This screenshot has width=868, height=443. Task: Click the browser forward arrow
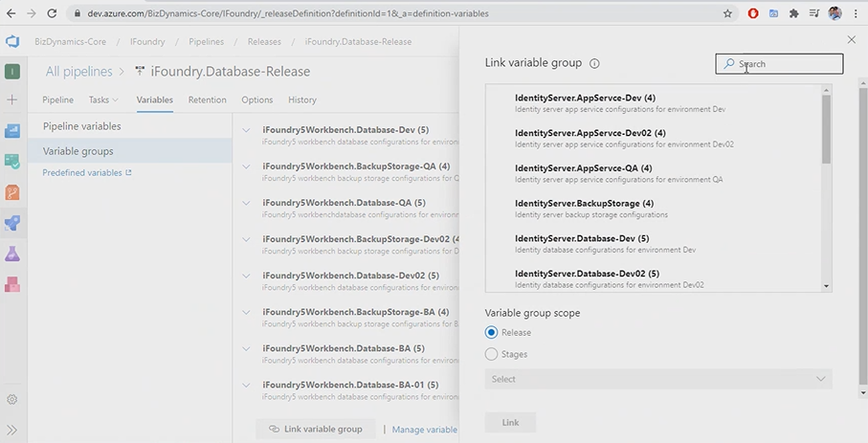32,13
